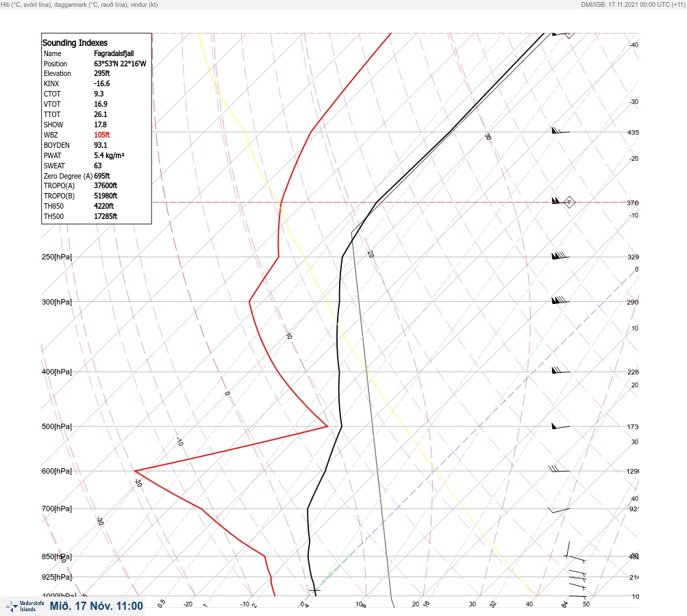Screen dimensions: 687x616
Task: Click the 700[hPa] pressure label
Action: tap(57, 509)
